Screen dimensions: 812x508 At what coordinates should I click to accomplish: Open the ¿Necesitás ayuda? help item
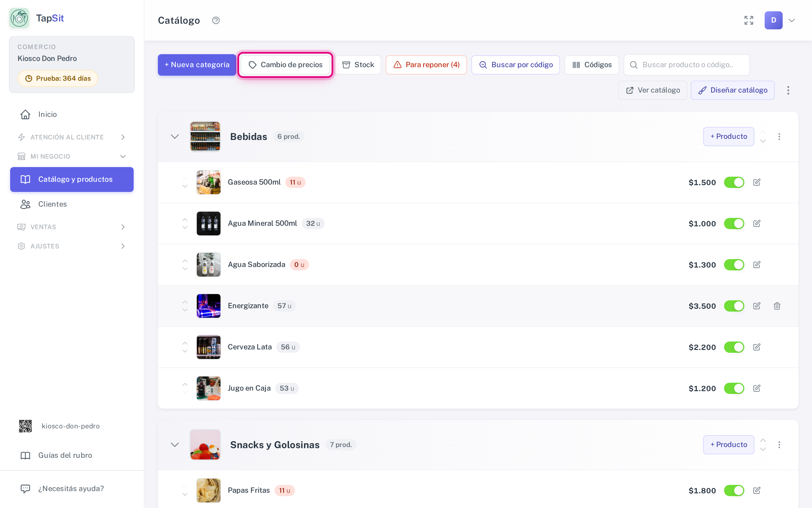[x=72, y=489]
